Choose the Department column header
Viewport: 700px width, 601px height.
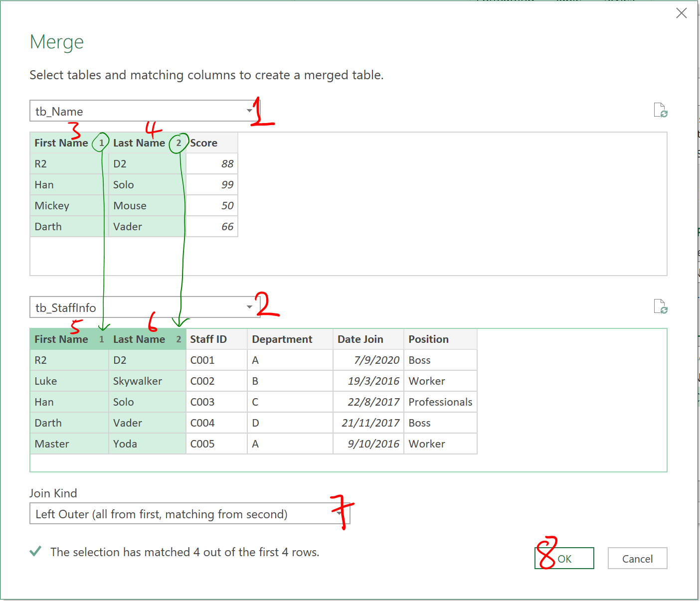pos(282,339)
